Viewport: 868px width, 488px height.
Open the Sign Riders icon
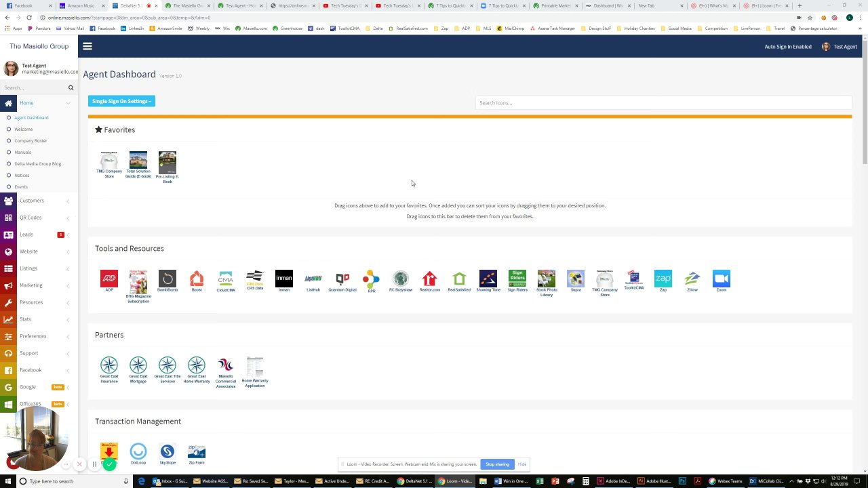517,280
